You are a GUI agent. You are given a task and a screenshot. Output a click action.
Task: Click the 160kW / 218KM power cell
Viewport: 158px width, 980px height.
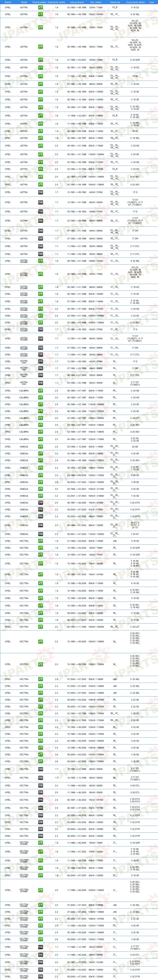(96, 496)
